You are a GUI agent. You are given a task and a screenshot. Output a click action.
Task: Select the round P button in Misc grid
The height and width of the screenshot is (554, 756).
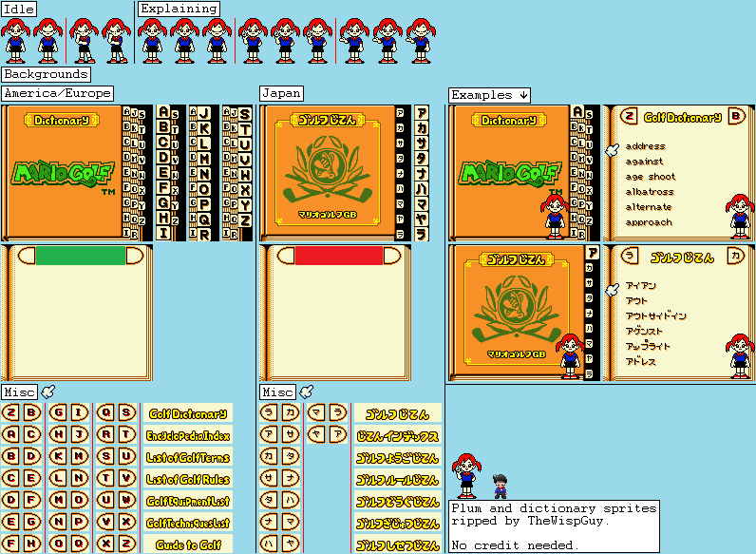[x=79, y=522]
